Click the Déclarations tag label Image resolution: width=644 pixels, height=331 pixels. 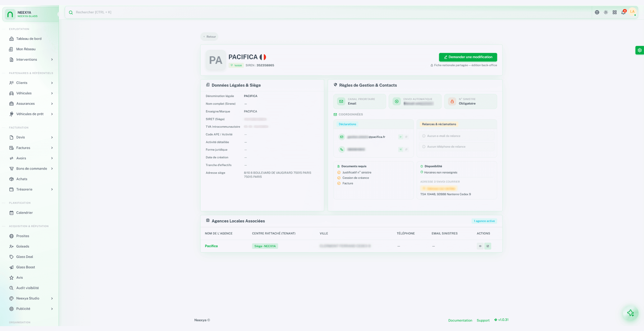pyautogui.click(x=347, y=124)
